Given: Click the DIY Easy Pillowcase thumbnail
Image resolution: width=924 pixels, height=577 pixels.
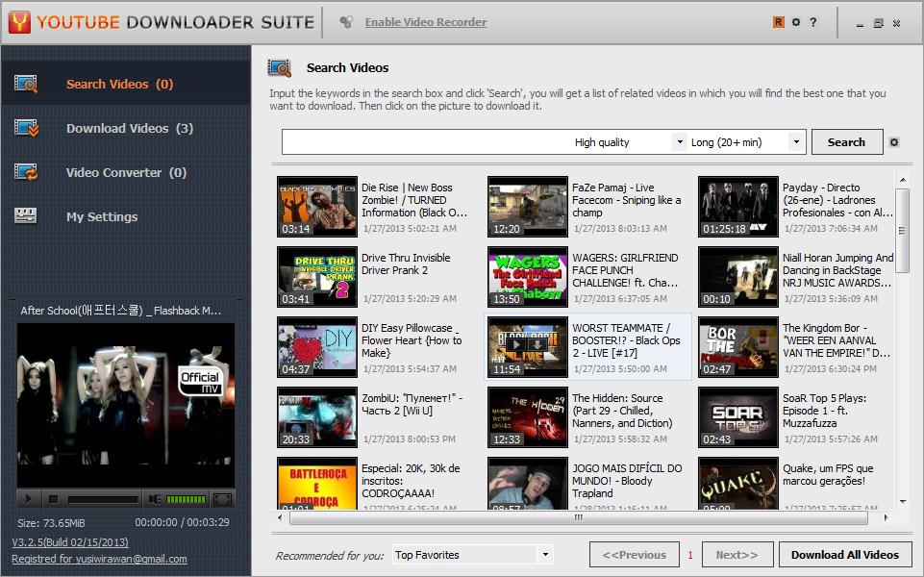Looking at the screenshot, I should (317, 346).
